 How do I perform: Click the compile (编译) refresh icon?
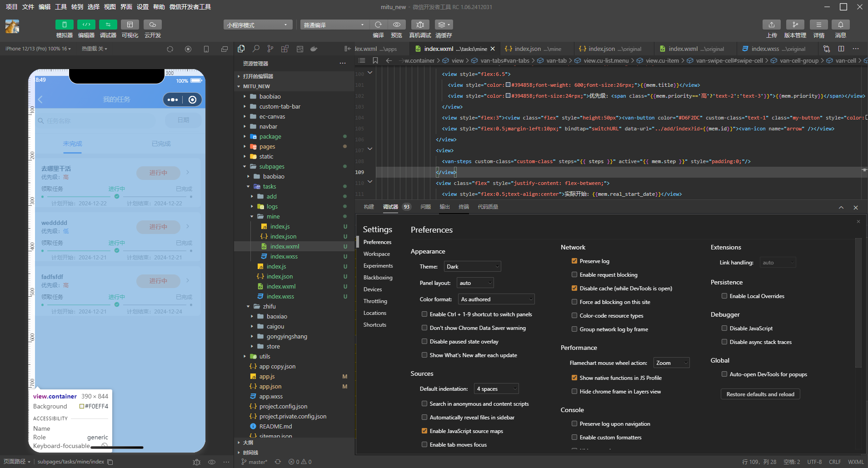[x=378, y=25]
